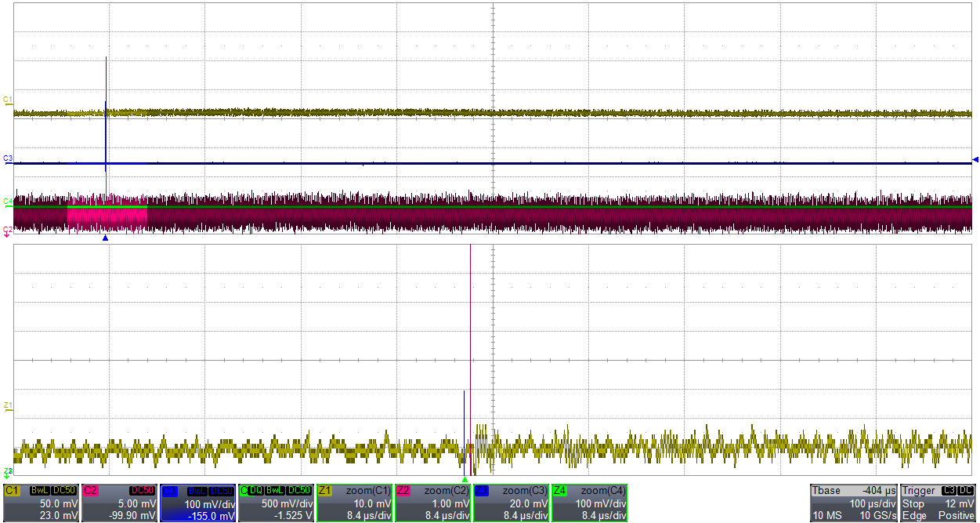This screenshot has width=980, height=523.
Task: Select the blue trigger level arrow indicator
Action: 975,160
